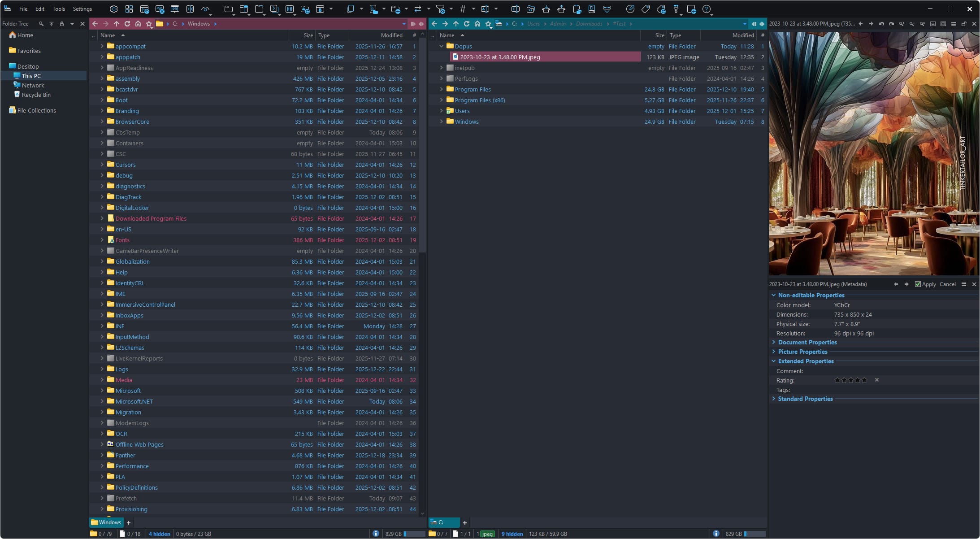Image resolution: width=980 pixels, height=539 pixels.
Task: Set rating by clicking the fifth star
Action: (864, 380)
